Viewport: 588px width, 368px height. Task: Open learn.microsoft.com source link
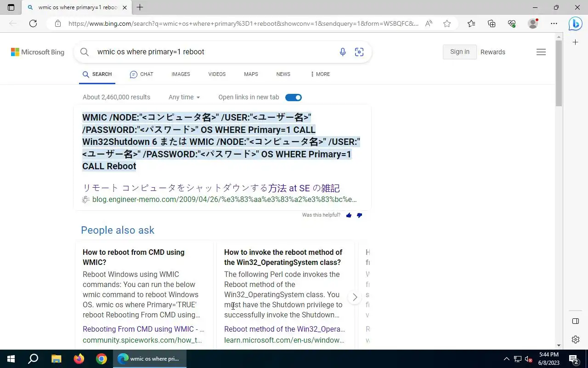[x=284, y=340]
